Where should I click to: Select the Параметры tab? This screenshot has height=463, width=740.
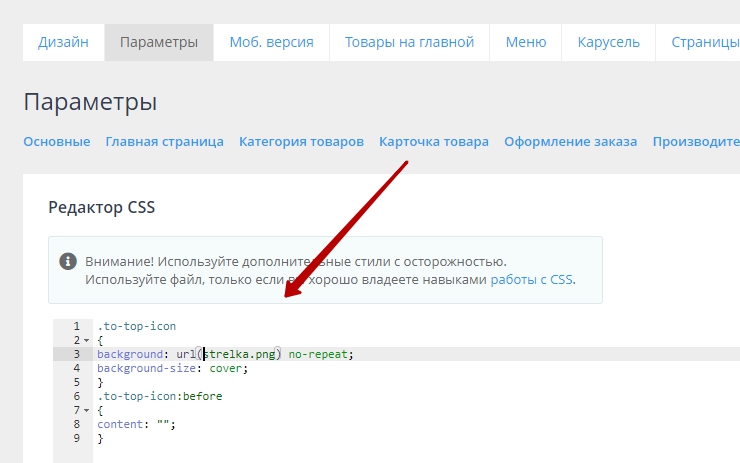[159, 42]
